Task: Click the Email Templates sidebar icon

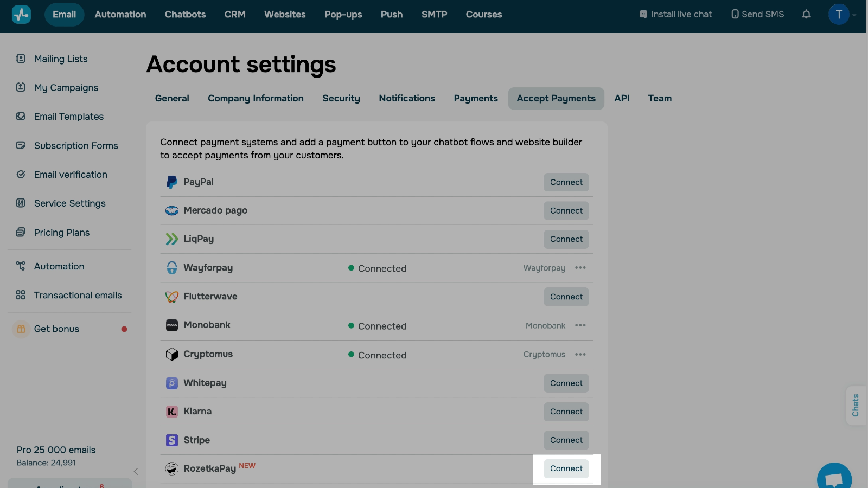Action: point(21,116)
